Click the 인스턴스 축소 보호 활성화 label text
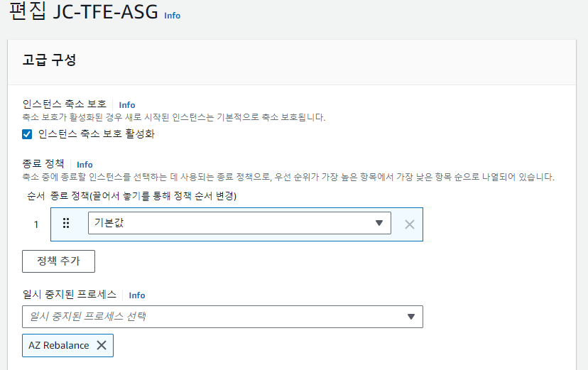 tap(96, 134)
